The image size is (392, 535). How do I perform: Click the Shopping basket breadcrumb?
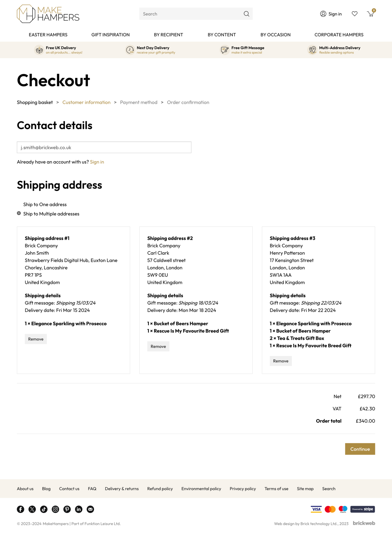coord(35,103)
